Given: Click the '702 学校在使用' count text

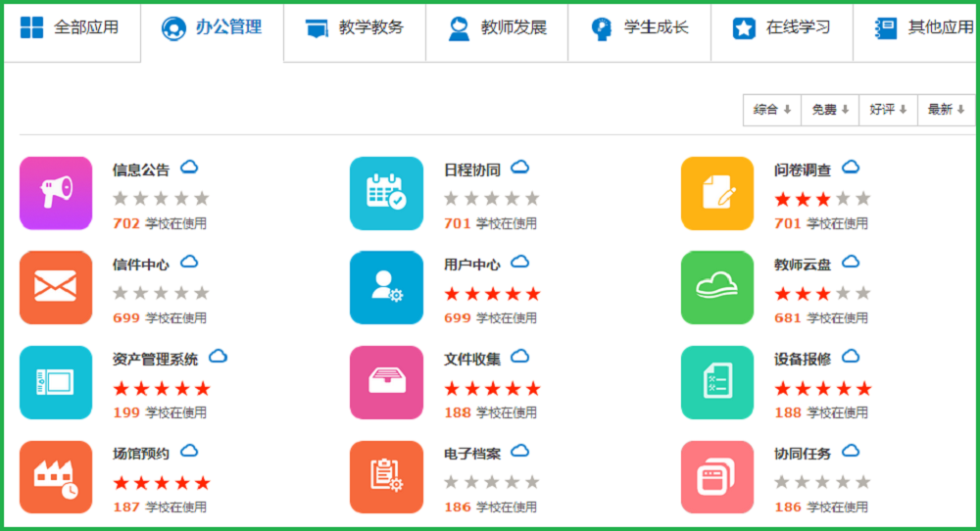Looking at the screenshot, I should (160, 223).
